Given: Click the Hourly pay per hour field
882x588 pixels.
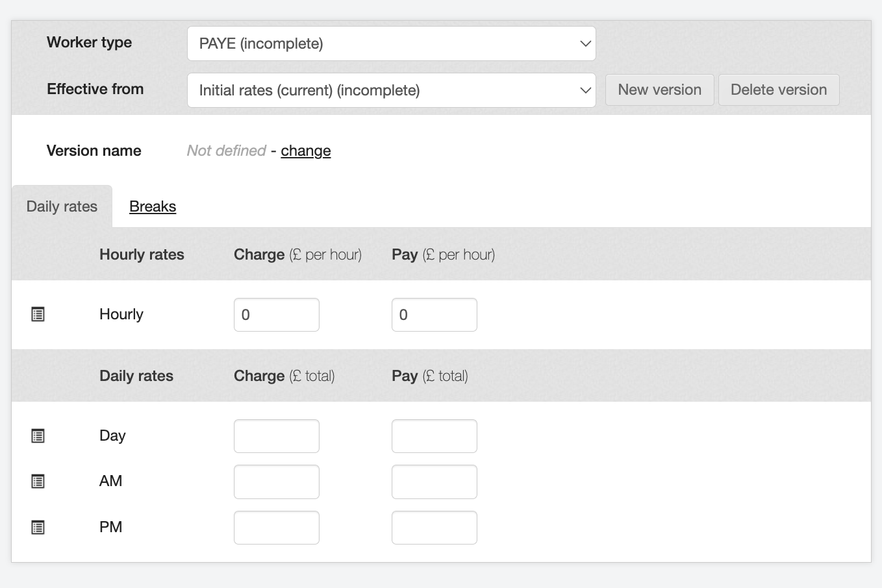Looking at the screenshot, I should tap(434, 315).
